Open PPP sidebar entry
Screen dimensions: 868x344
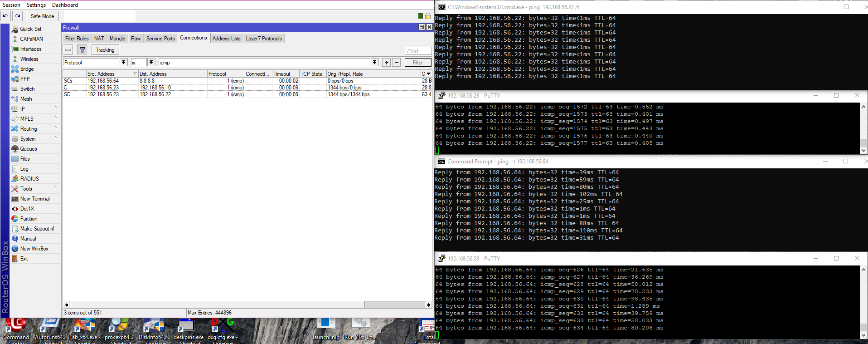tap(25, 79)
